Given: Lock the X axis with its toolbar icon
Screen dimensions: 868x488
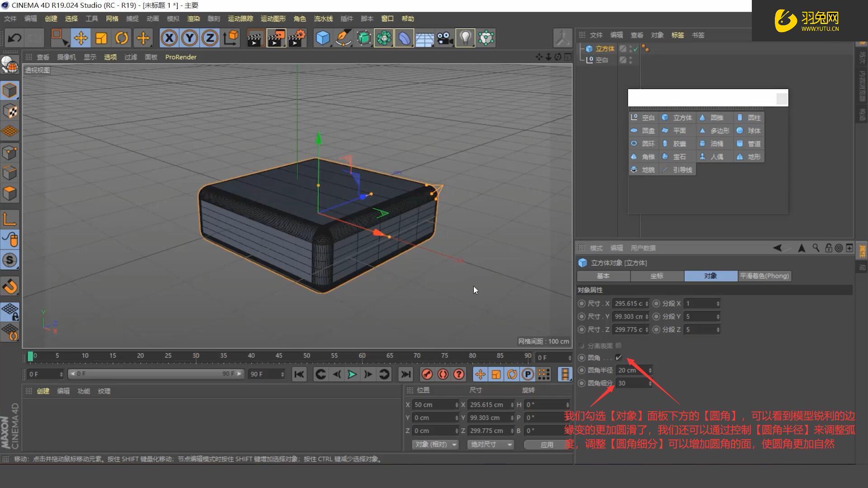Looking at the screenshot, I should point(169,38).
